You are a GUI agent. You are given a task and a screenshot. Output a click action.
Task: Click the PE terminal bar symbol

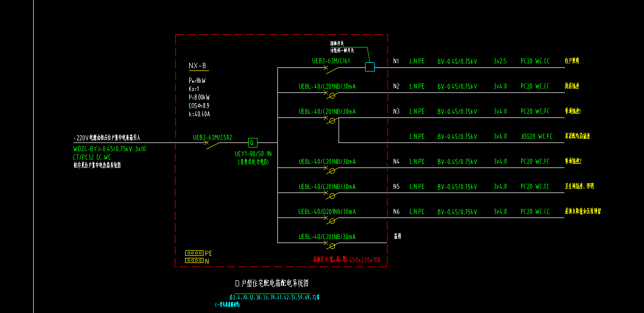point(194,253)
